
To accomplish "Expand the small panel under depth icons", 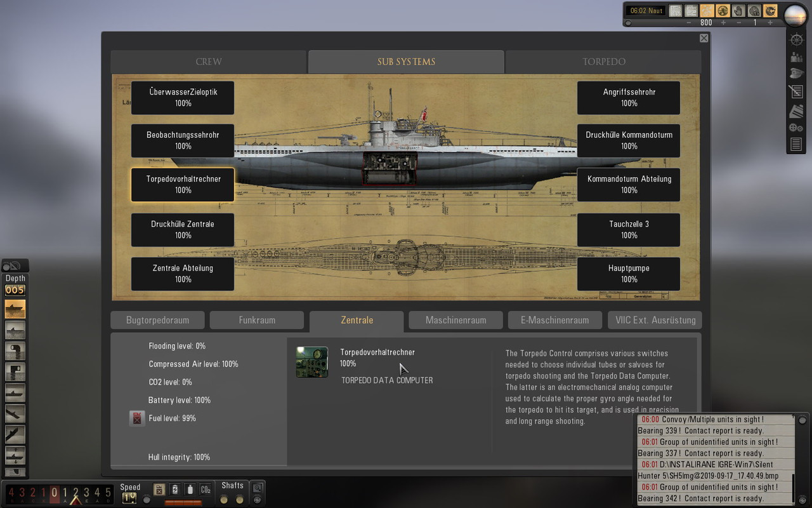I will click(15, 472).
